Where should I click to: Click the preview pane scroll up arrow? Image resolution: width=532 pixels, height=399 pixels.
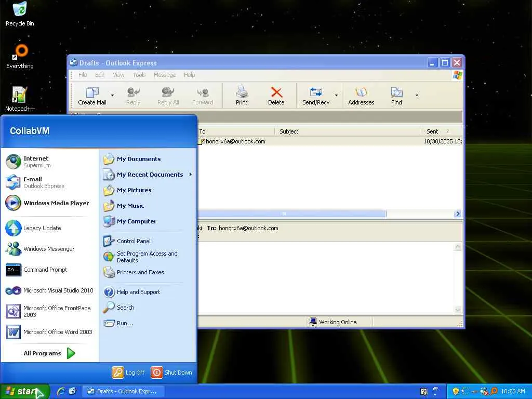click(458, 247)
